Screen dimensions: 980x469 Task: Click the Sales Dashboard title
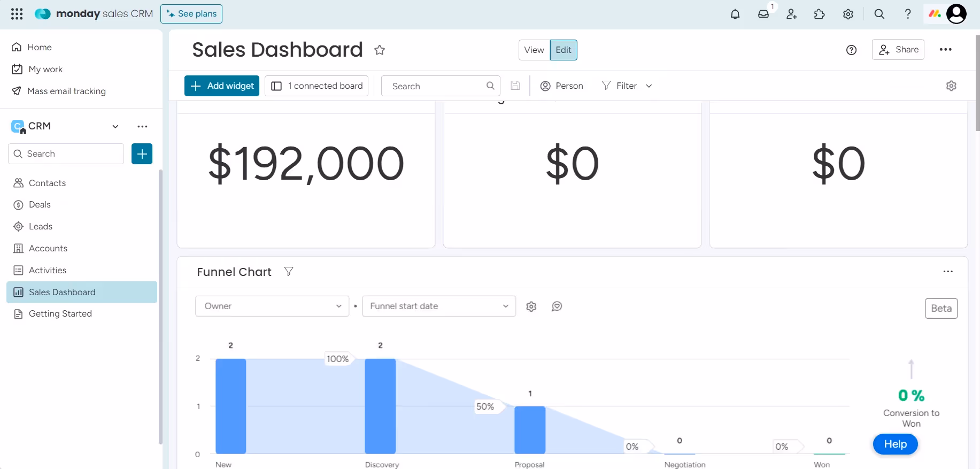[x=277, y=50]
